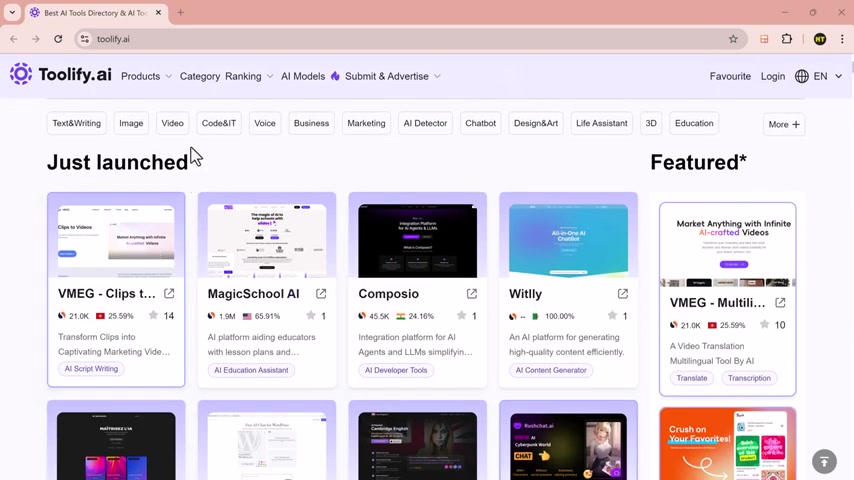Viewport: 854px width, 480px height.
Task: Expand the Submit & Advertise dropdown
Action: [393, 76]
